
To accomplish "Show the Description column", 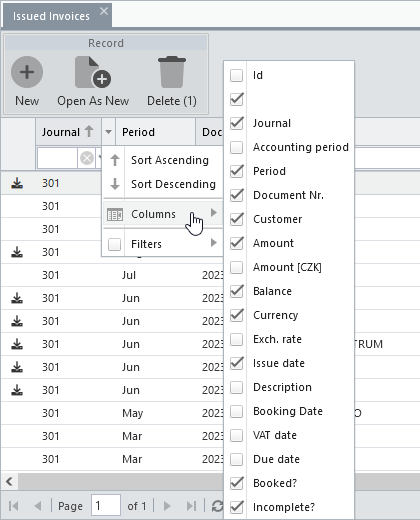I will (x=236, y=387).
